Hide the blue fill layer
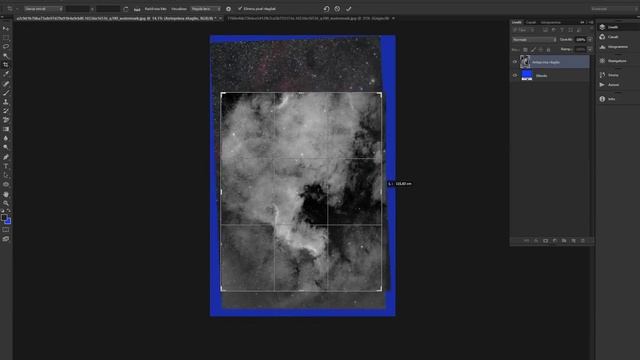 (515, 76)
